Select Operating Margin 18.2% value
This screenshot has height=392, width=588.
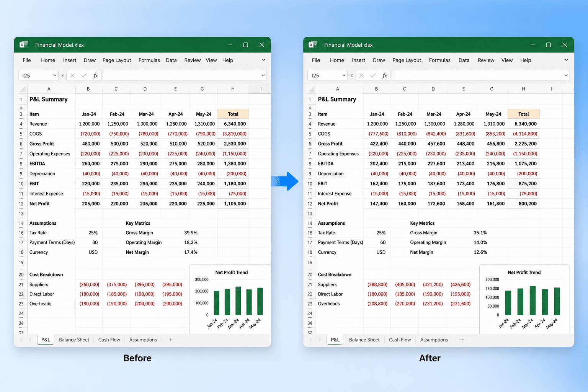point(191,242)
